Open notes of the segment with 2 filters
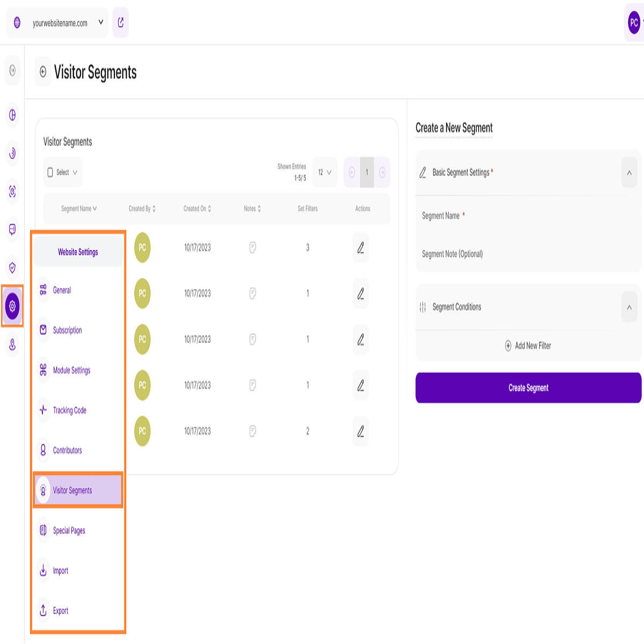 pos(252,431)
